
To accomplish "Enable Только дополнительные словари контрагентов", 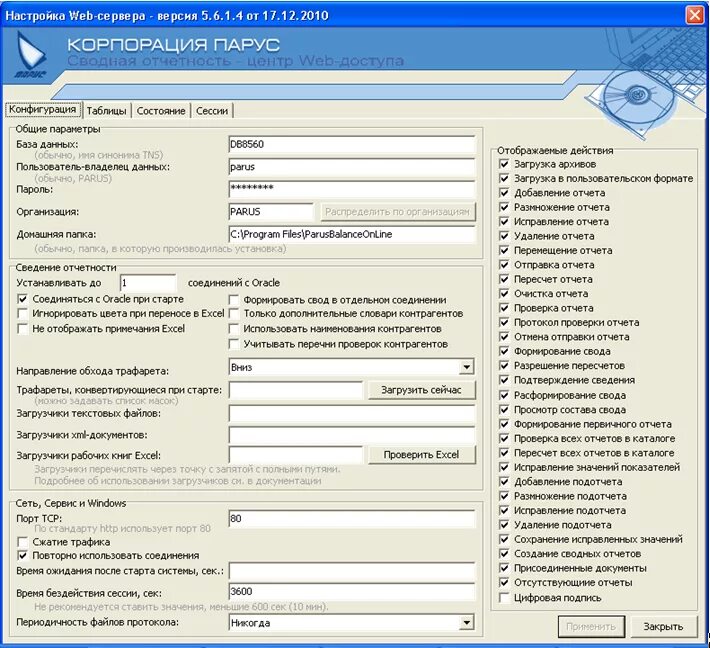I will 234,314.
